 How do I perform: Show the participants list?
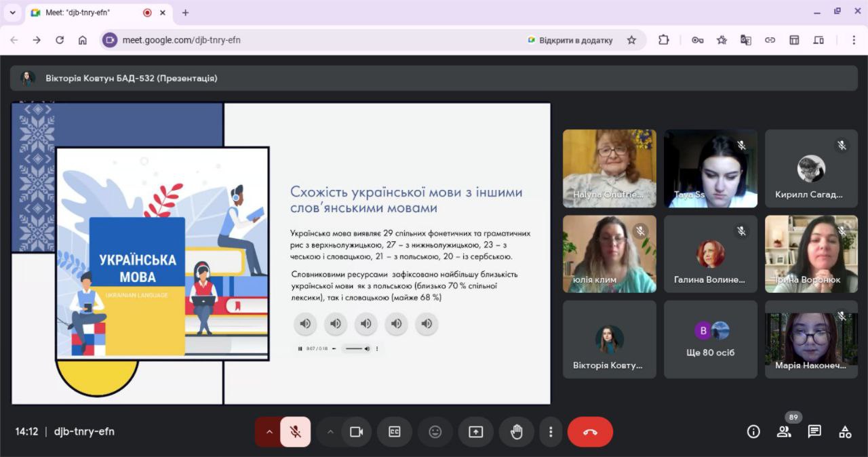(x=784, y=432)
